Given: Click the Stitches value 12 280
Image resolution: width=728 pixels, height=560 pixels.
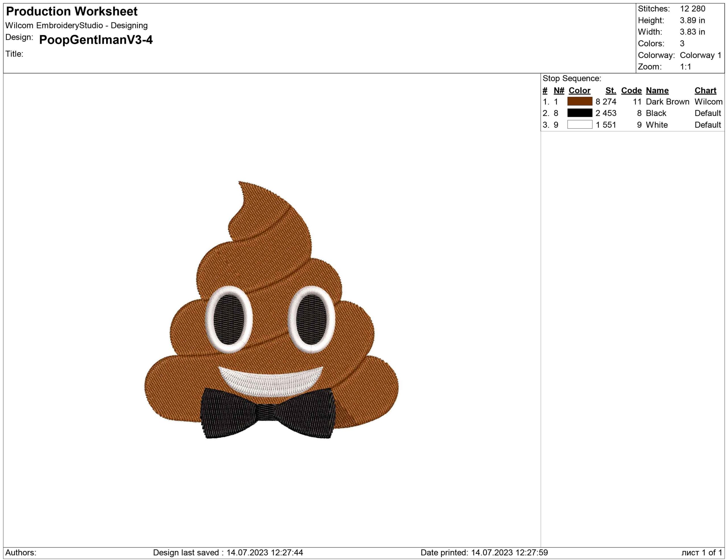Looking at the screenshot, I should [x=693, y=9].
